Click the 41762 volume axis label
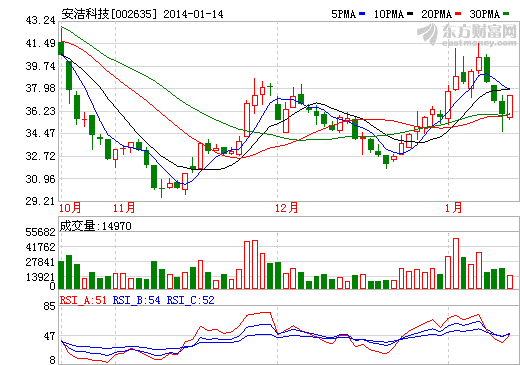Screen dimensions: 520x365 pos(40,247)
